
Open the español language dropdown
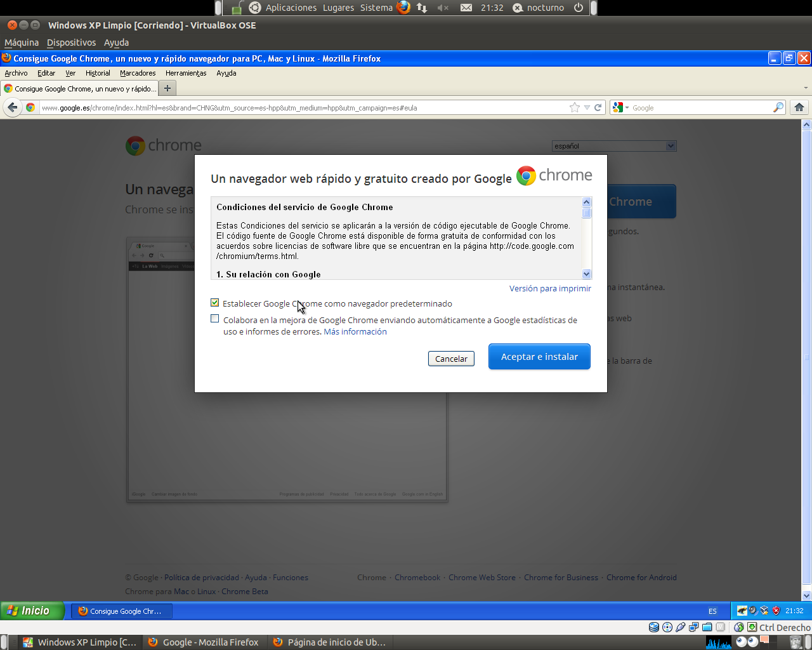click(x=614, y=146)
